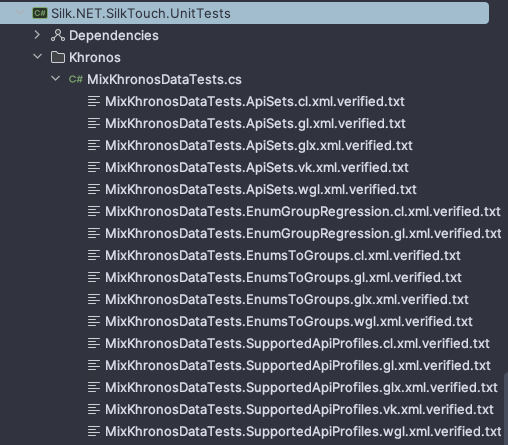508x445 pixels.
Task: Click the text file icon of ApiSets.vk.xml.verified.txt
Action: pyautogui.click(x=94, y=167)
